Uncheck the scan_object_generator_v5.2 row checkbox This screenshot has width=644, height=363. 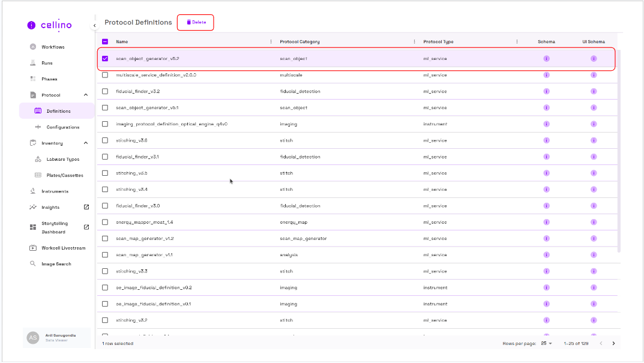[x=105, y=59]
